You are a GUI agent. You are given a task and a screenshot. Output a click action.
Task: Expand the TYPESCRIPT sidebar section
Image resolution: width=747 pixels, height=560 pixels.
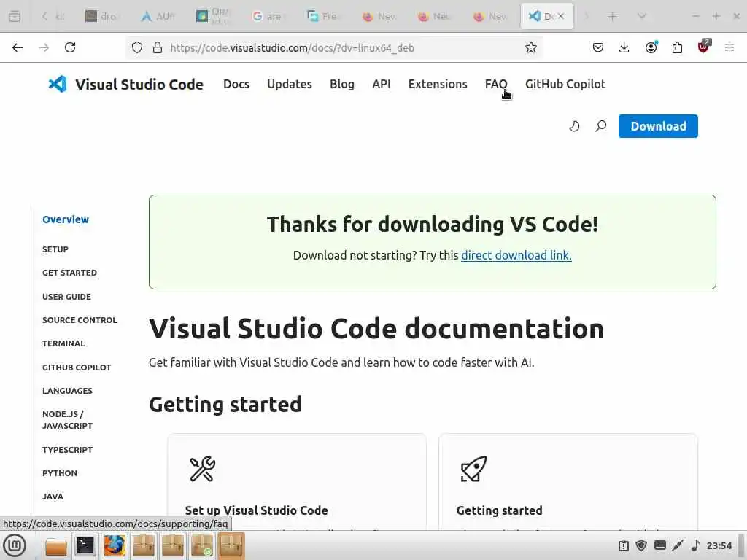coord(67,449)
